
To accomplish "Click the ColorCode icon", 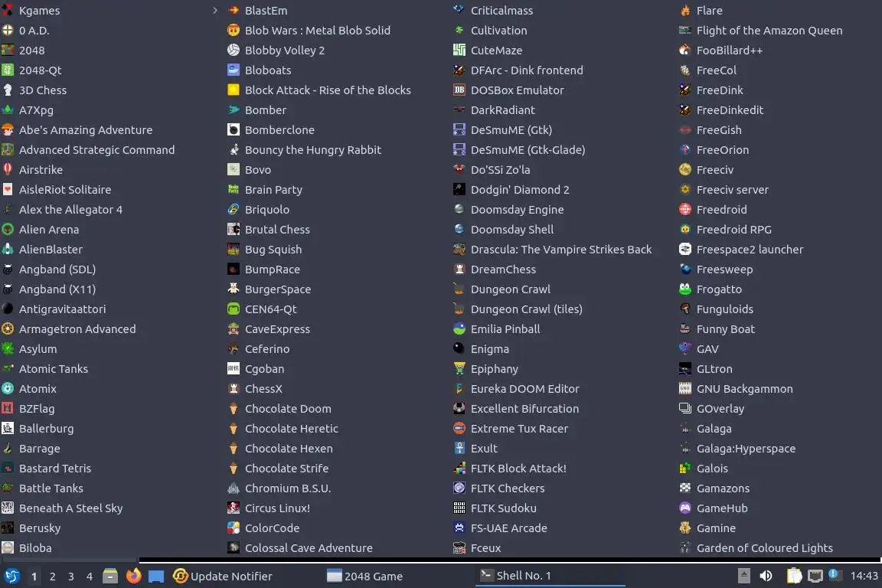I will point(234,528).
